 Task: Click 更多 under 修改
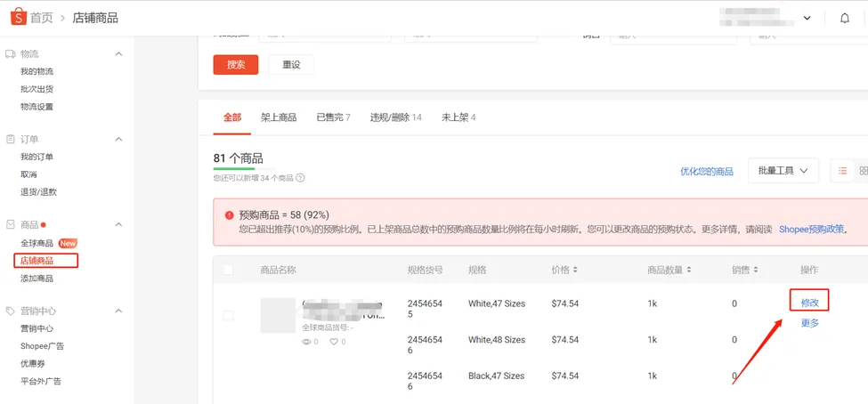click(810, 323)
